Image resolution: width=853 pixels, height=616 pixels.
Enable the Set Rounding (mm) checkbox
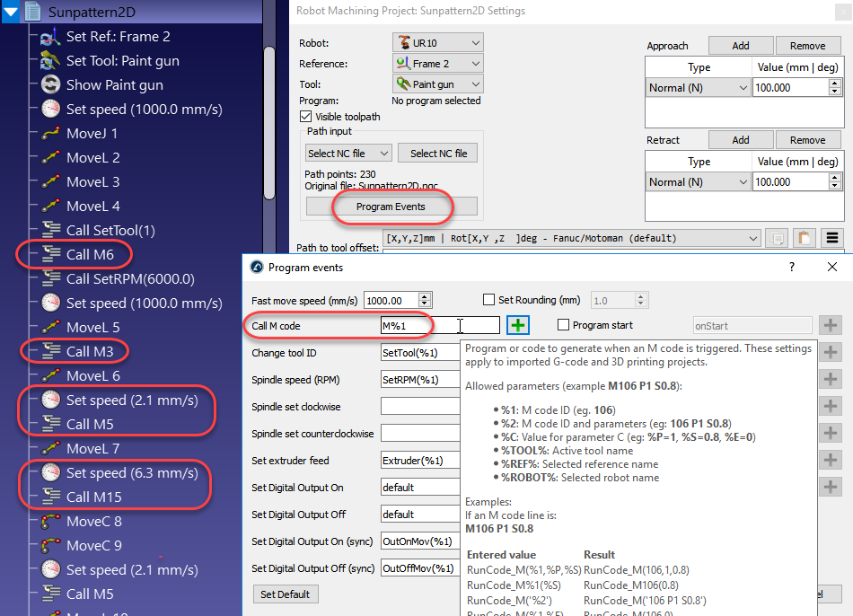[489, 300]
